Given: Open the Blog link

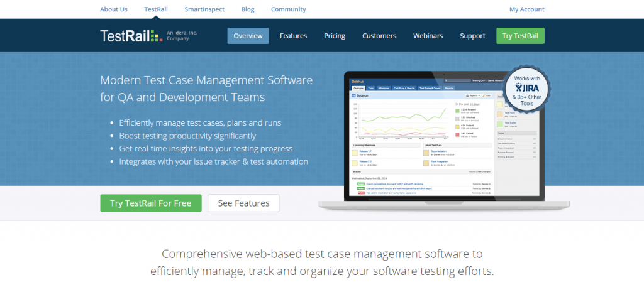Looking at the screenshot, I should [x=248, y=9].
